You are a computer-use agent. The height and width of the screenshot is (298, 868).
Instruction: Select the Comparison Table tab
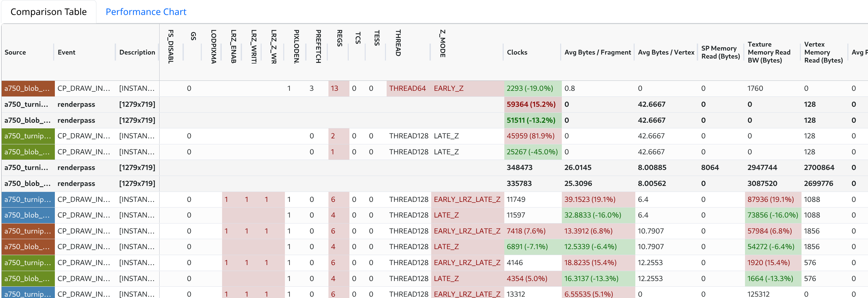tap(49, 12)
